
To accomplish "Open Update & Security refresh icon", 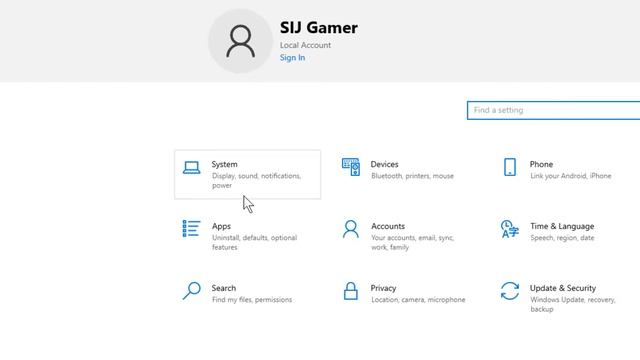I will (x=510, y=291).
